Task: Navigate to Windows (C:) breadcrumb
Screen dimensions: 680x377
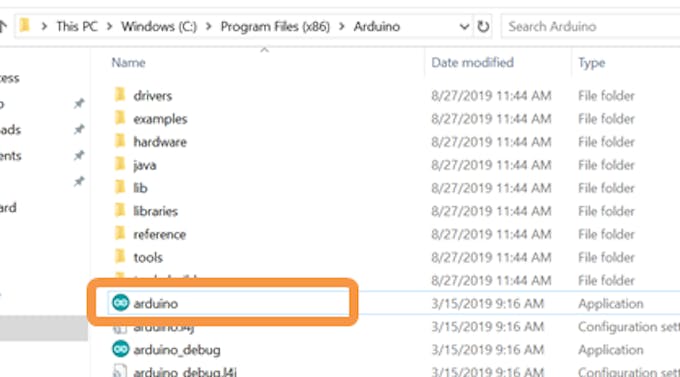Action: 159,26
